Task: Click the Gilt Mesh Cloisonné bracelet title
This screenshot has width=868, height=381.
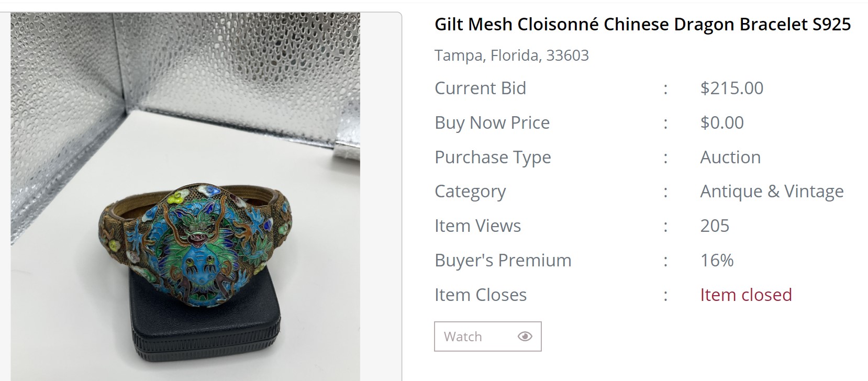Action: pos(642,25)
